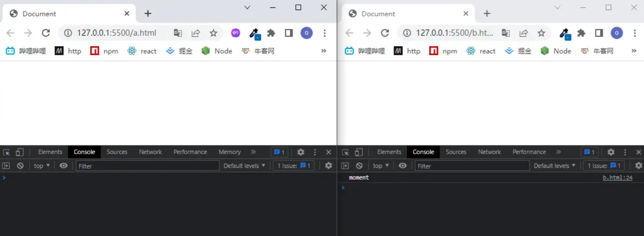Bookmark a.html with the star icon
644x236 pixels.
pos(213,33)
